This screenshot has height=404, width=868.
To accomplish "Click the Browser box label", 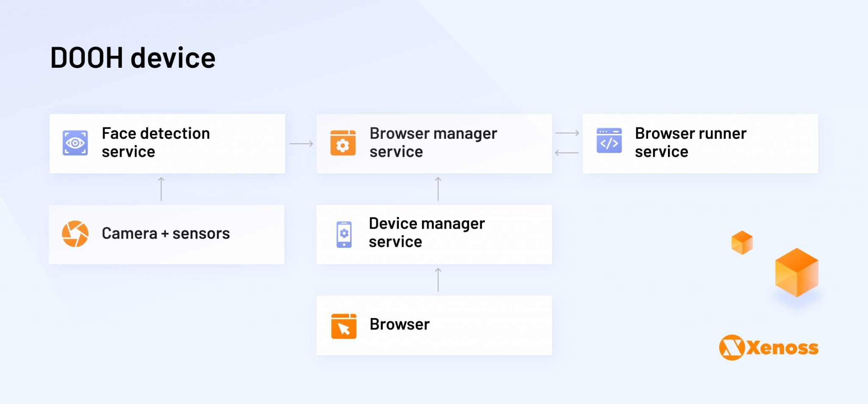I will pos(399,324).
